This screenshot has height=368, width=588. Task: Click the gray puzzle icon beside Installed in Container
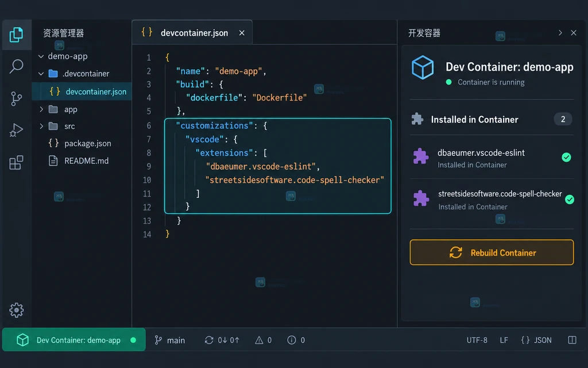[417, 119]
